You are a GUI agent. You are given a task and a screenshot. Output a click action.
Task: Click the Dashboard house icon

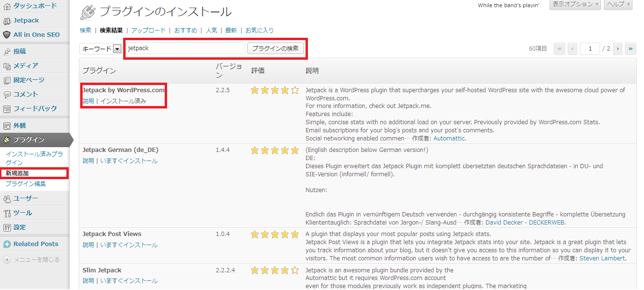point(7,6)
